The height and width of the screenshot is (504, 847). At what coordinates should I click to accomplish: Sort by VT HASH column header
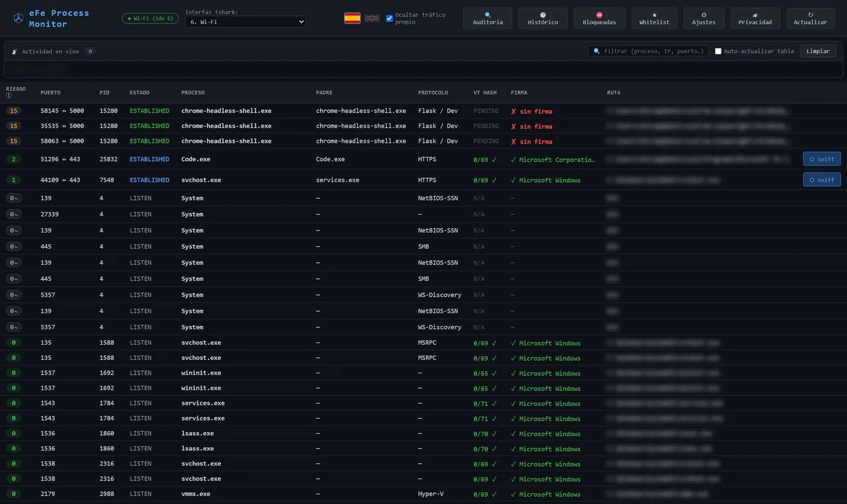pos(485,93)
